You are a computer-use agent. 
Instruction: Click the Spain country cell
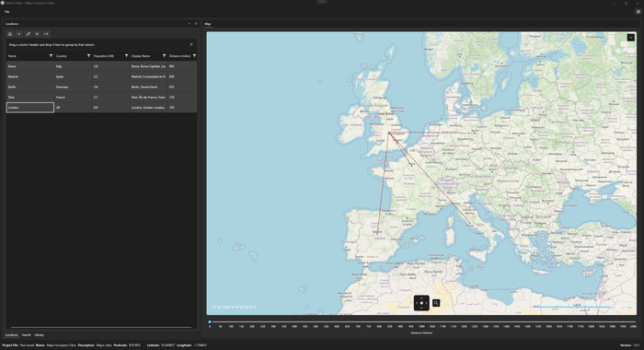click(73, 76)
